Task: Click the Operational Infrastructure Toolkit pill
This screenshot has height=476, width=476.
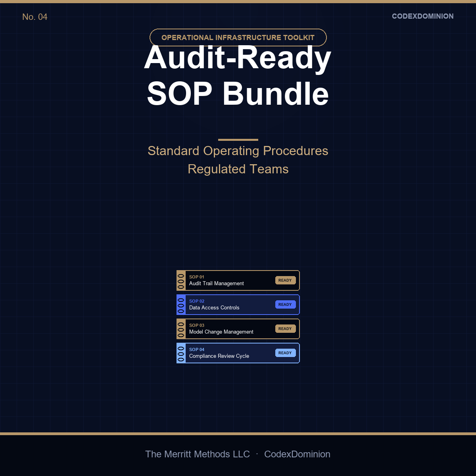Action: point(238,38)
